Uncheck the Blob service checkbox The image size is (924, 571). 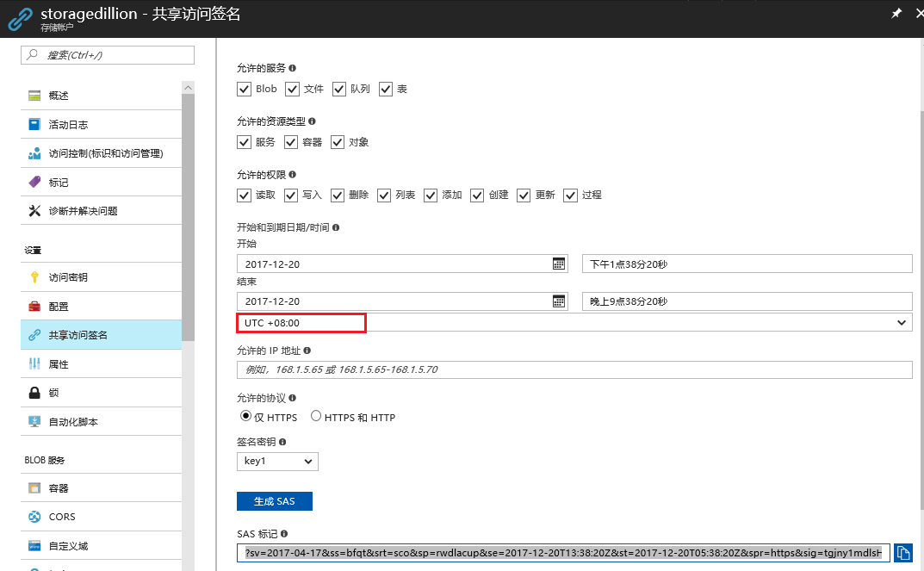click(244, 89)
